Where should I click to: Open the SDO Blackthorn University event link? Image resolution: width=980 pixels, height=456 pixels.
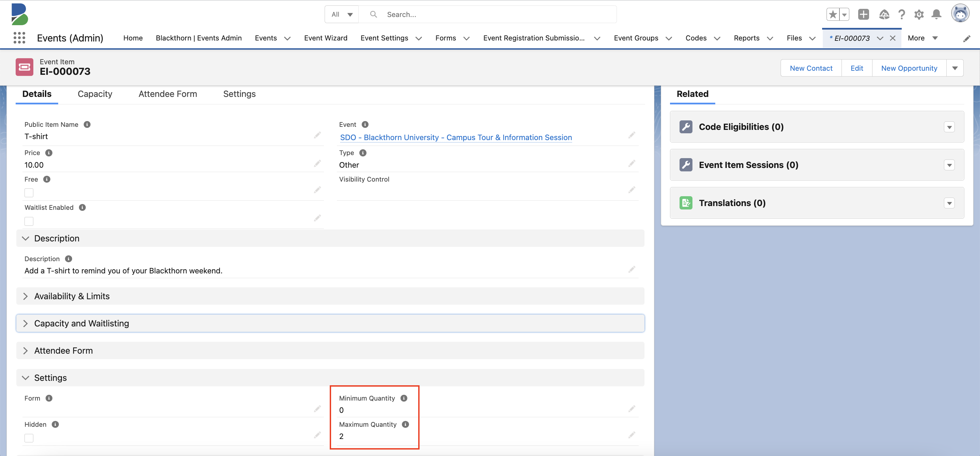point(456,137)
